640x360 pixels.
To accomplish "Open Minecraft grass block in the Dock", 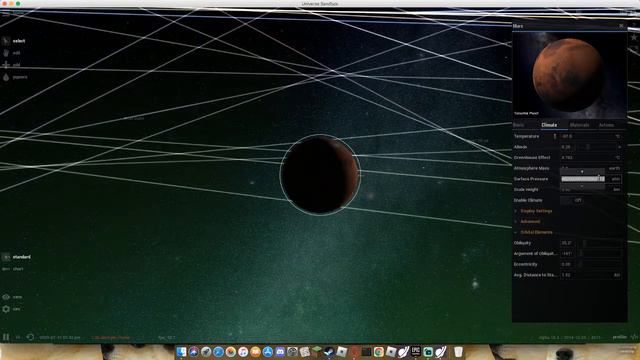I will tap(317, 351).
